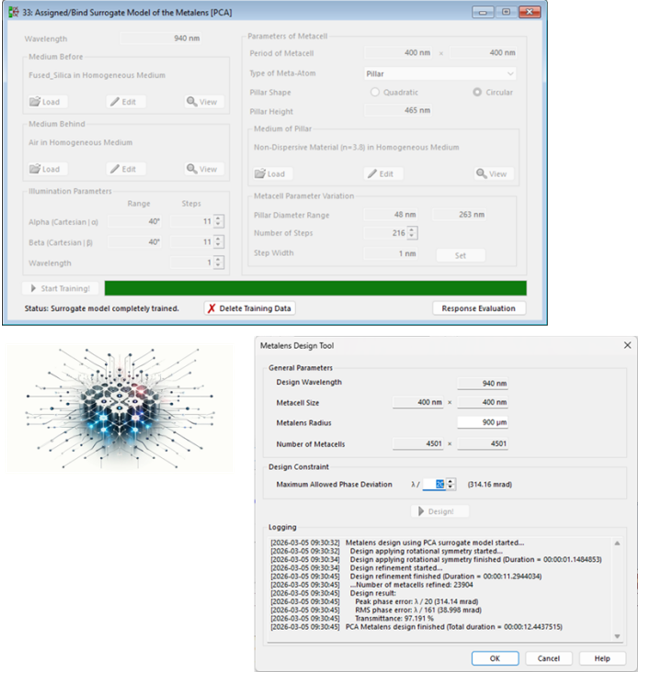This screenshot has height=679, width=648.
Task: Adjust the Number of Steps spinner
Action: [x=412, y=234]
